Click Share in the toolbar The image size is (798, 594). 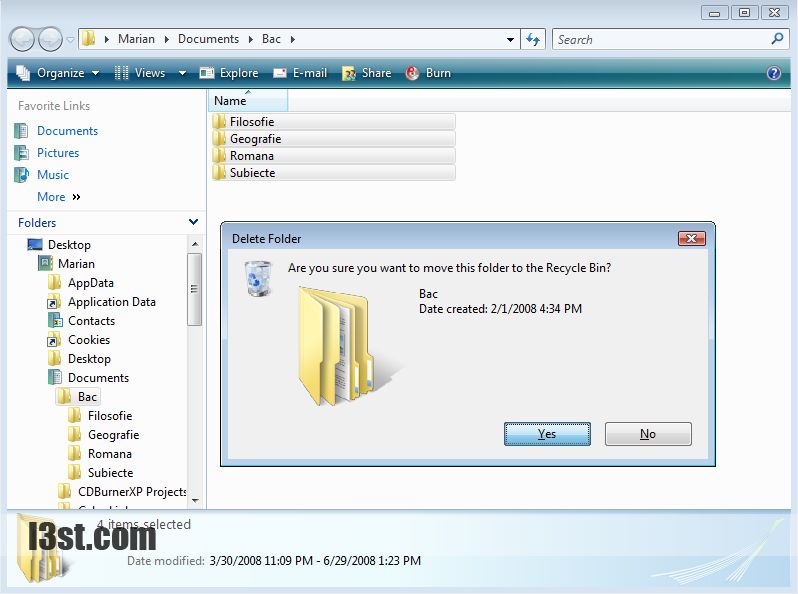pos(366,73)
